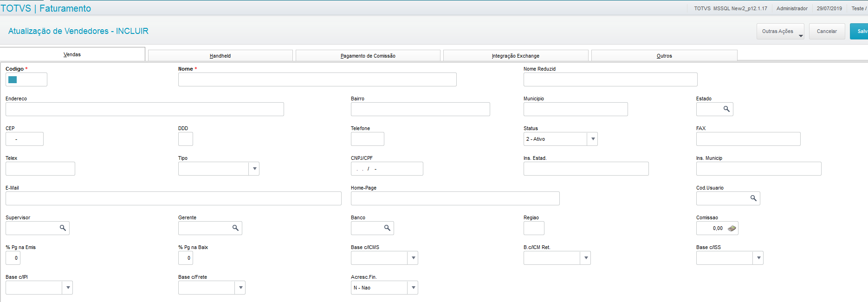Image resolution: width=868 pixels, height=302 pixels.
Task: Click the Cancelar button
Action: coord(827,32)
